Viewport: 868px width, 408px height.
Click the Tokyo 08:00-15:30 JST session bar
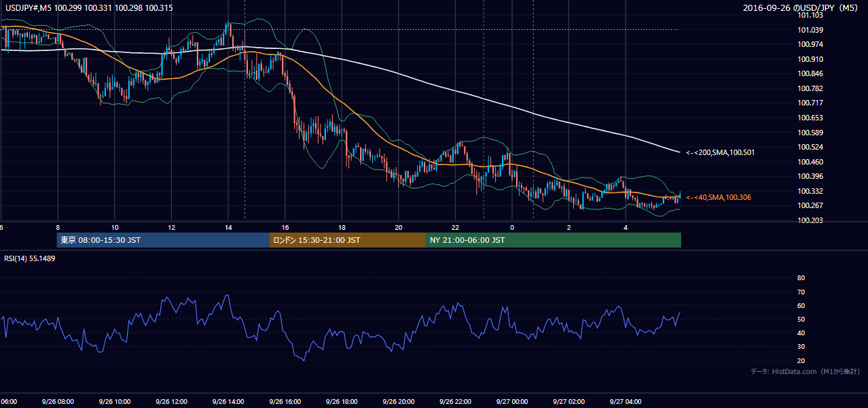pos(163,240)
